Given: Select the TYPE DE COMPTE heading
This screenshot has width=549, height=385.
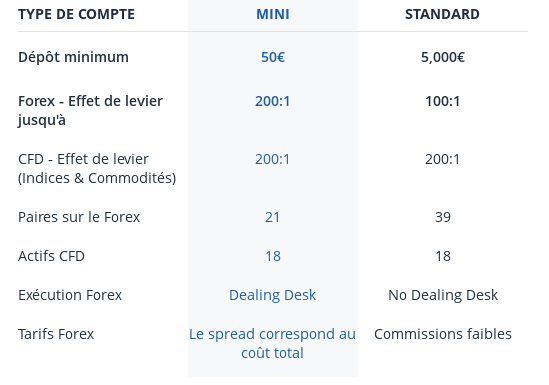Looking at the screenshot, I should (76, 14).
